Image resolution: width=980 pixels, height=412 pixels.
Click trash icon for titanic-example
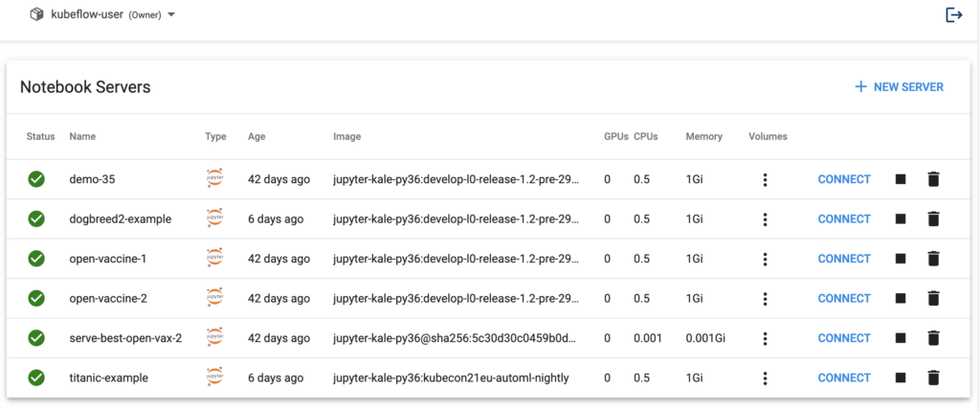pos(934,378)
